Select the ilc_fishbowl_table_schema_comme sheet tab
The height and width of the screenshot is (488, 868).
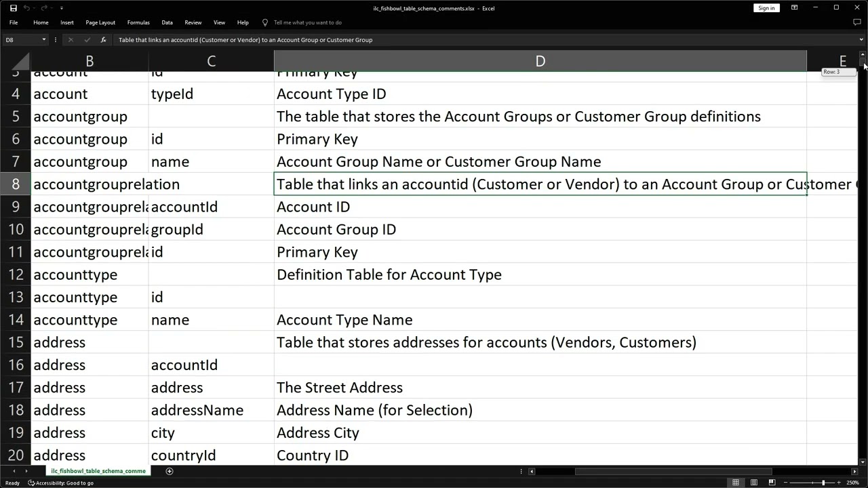tap(98, 471)
